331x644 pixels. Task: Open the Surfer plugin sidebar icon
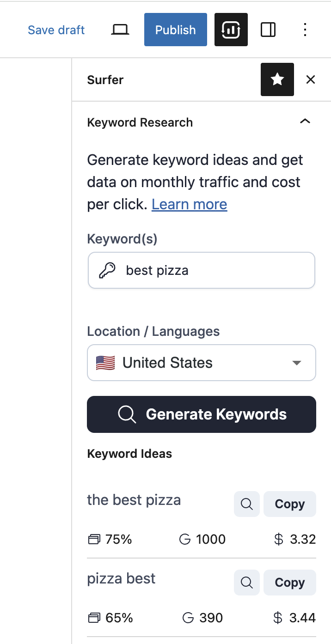[x=231, y=30]
